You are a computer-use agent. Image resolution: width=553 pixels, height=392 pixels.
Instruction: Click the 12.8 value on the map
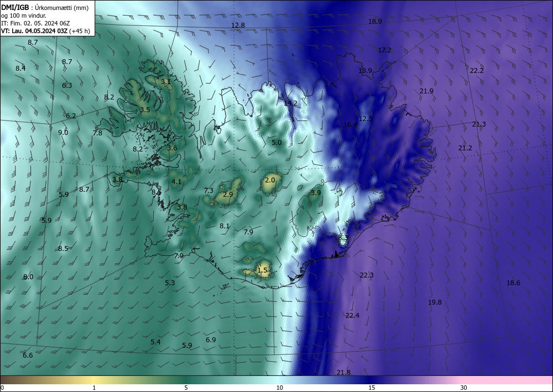click(238, 25)
